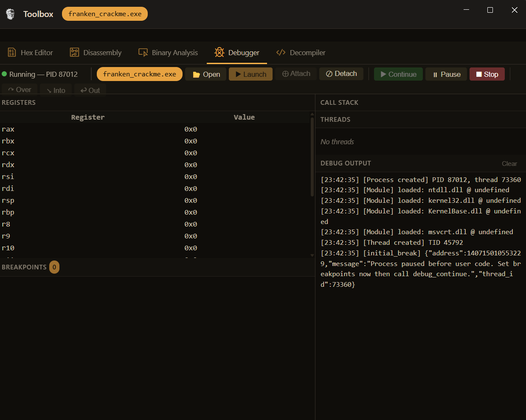Click the Hex Editor binary file icon
526x420 pixels.
(x=12, y=53)
